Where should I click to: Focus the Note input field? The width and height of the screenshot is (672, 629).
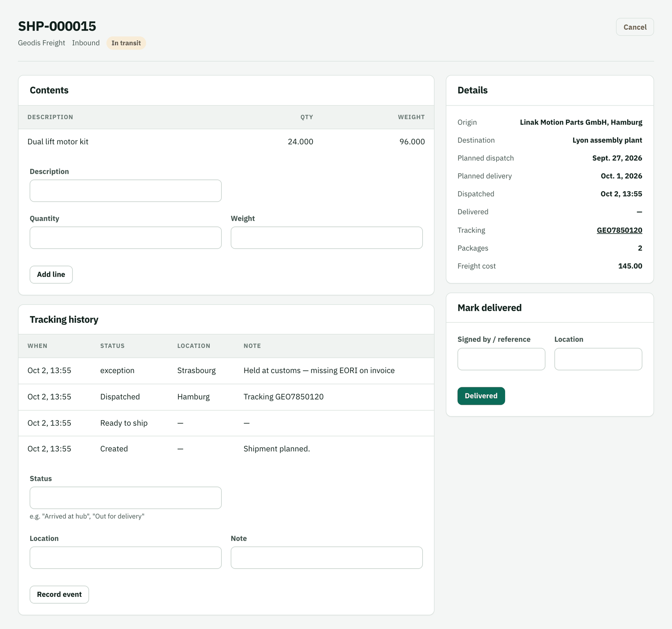coord(327,558)
